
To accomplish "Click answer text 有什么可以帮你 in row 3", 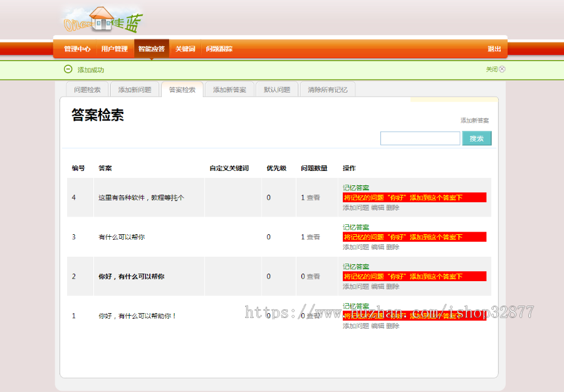I will point(122,237).
